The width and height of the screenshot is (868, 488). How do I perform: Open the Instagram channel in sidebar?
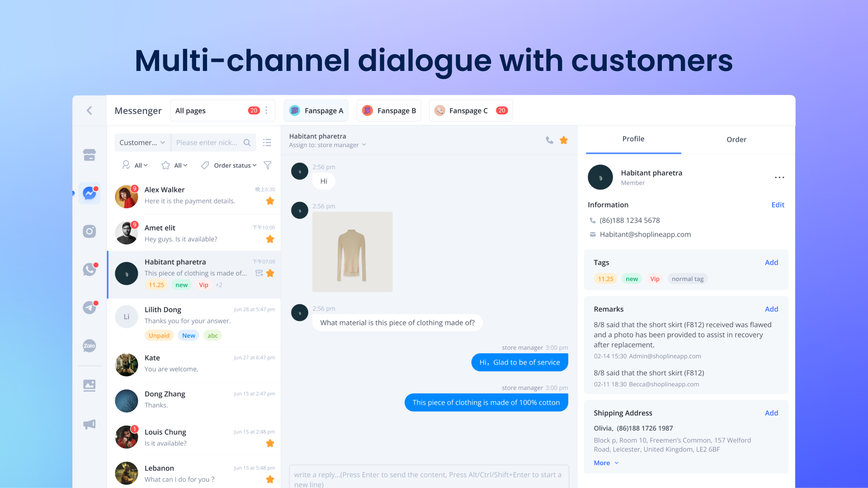point(89,231)
